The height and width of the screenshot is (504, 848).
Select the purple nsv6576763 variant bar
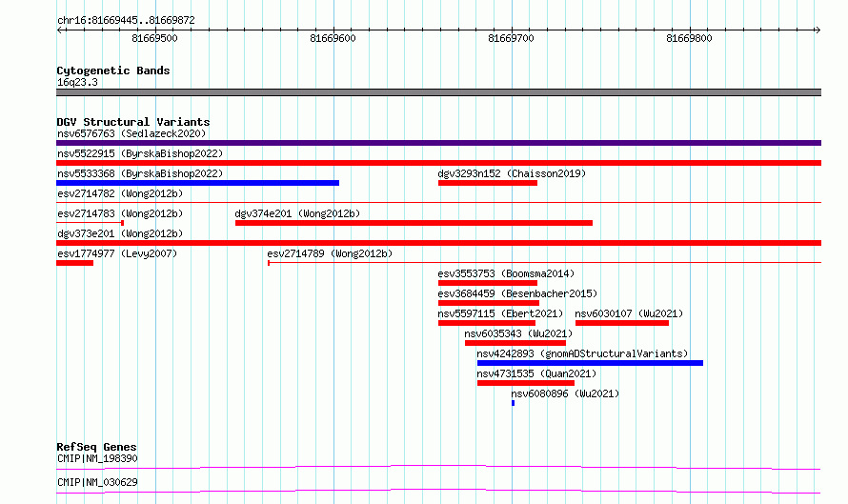tap(438, 143)
